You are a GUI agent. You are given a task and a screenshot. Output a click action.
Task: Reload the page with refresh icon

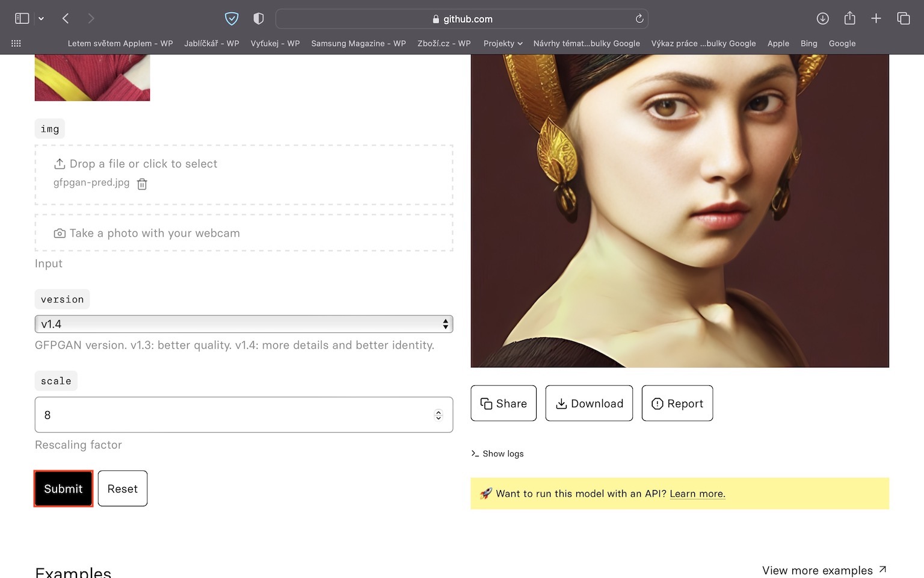click(639, 19)
